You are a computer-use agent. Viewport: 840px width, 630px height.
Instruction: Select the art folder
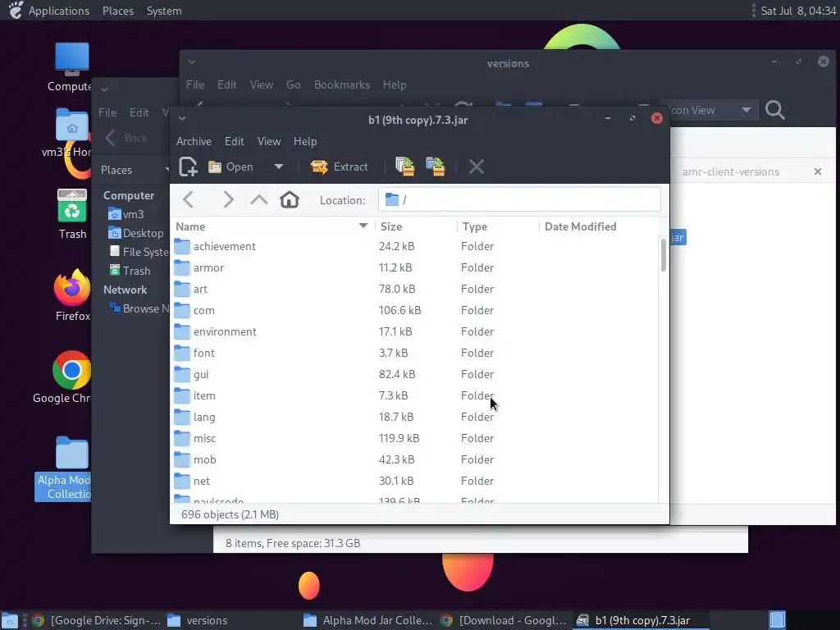[x=414, y=290]
